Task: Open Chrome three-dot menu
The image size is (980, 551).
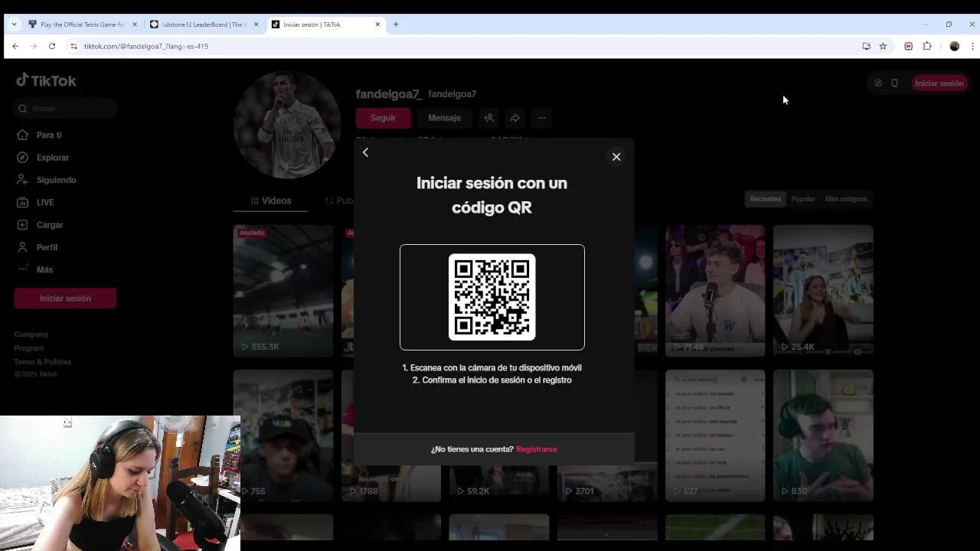Action: (972, 46)
